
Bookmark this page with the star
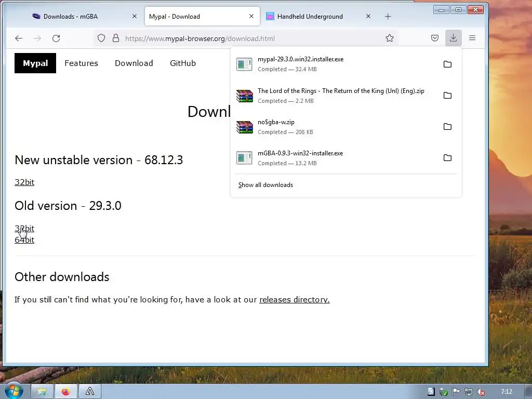tap(390, 38)
